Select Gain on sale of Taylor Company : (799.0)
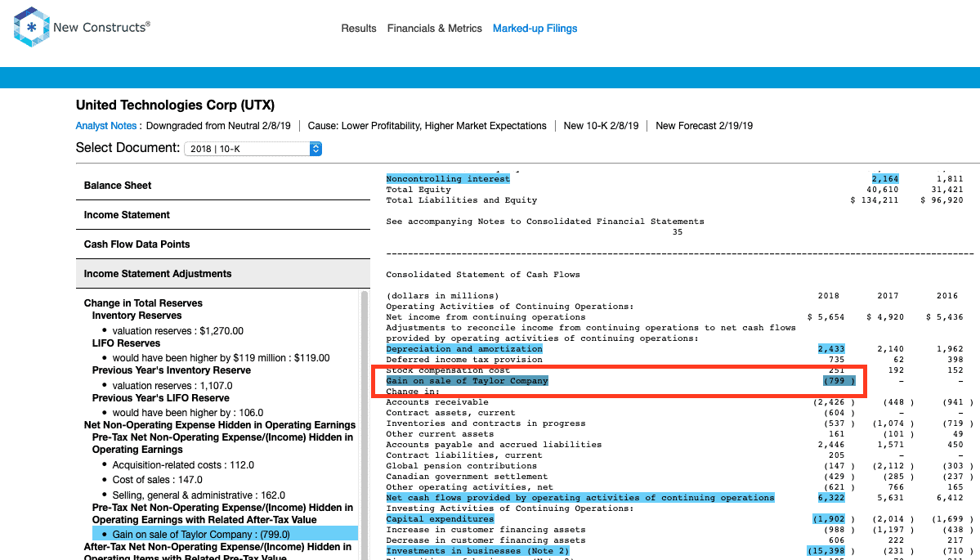Viewport: 980px width, 560px height. point(226,534)
